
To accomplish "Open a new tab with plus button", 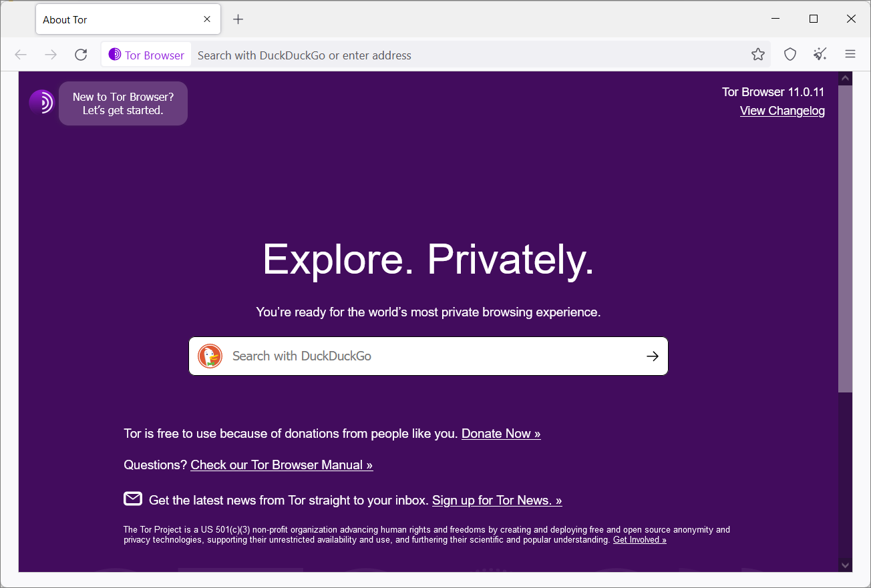I will click(x=238, y=19).
